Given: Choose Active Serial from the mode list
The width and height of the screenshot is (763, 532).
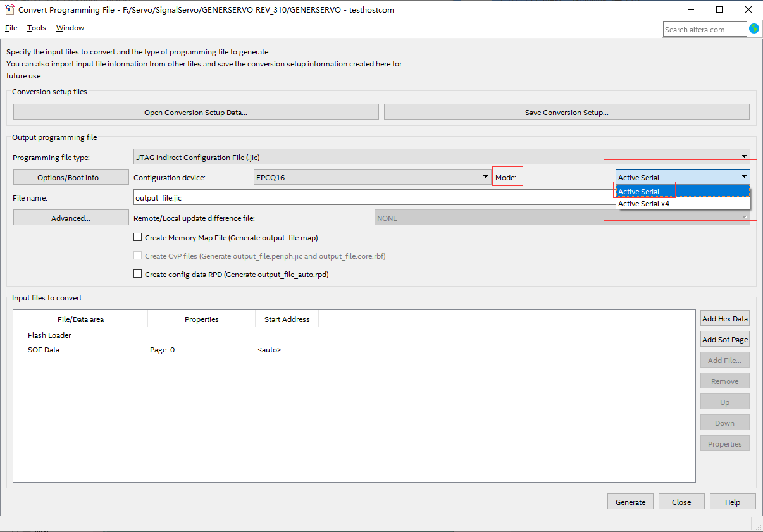Looking at the screenshot, I should (683, 191).
